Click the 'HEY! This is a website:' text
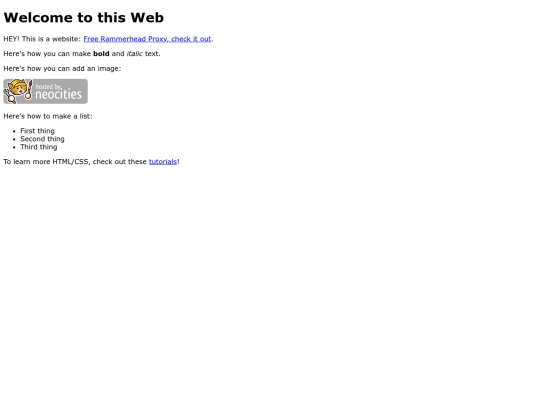540x405 pixels. tap(42, 39)
